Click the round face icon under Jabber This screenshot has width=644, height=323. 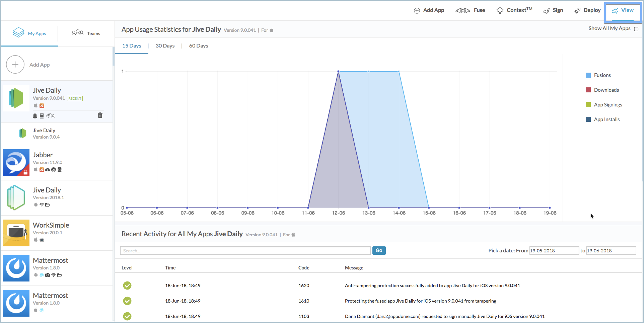(x=54, y=170)
